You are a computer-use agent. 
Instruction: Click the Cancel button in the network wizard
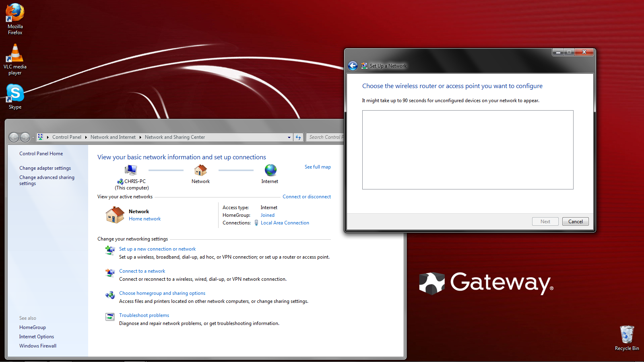(575, 222)
